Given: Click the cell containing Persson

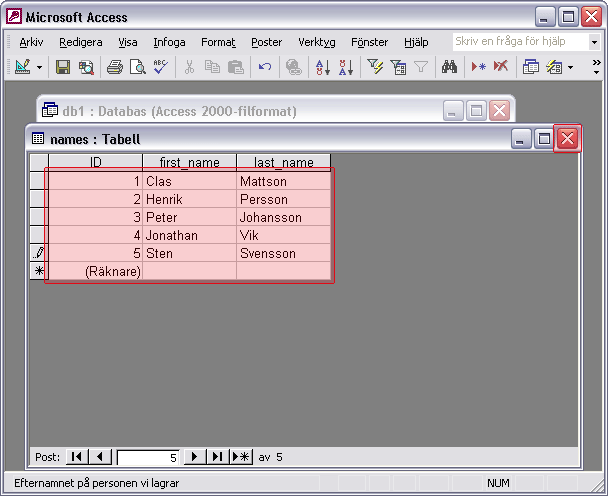Looking at the screenshot, I should (x=283, y=200).
